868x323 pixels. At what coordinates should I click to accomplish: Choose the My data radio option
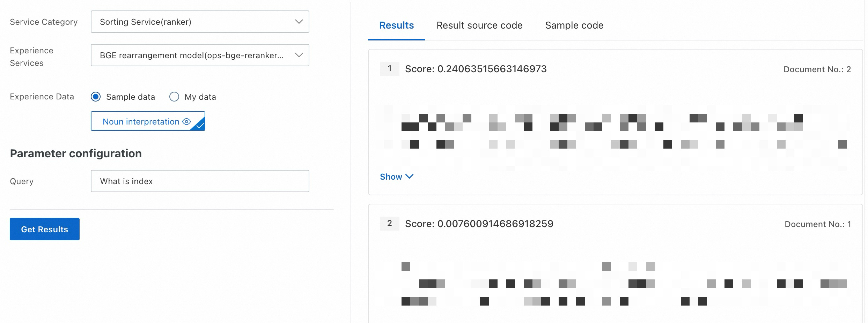[174, 97]
